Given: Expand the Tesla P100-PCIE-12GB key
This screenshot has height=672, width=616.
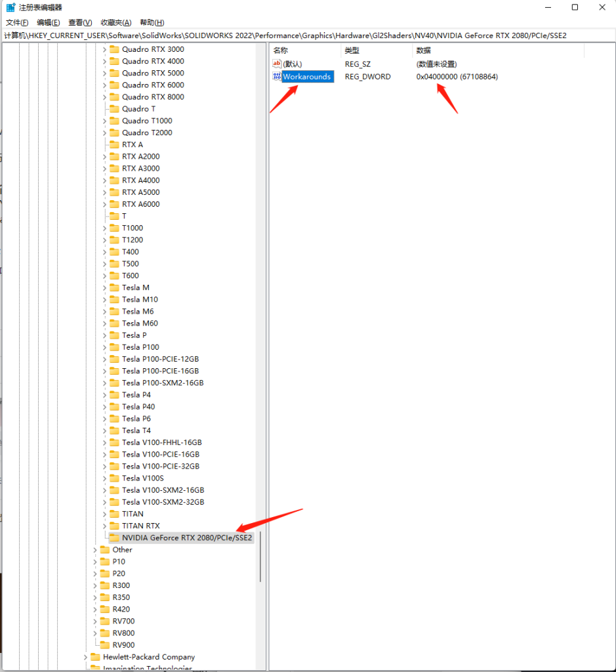Looking at the screenshot, I should coord(104,359).
